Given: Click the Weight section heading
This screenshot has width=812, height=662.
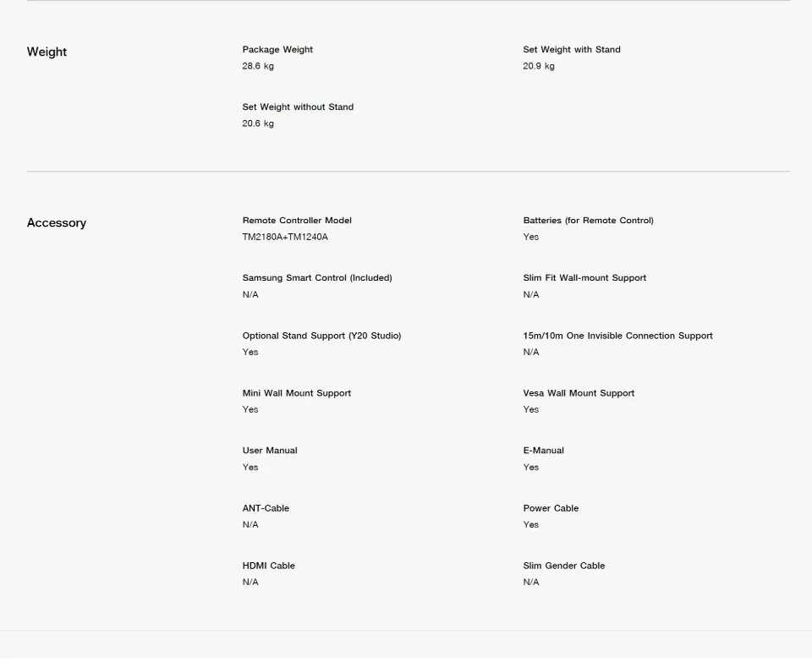Looking at the screenshot, I should tap(47, 52).
